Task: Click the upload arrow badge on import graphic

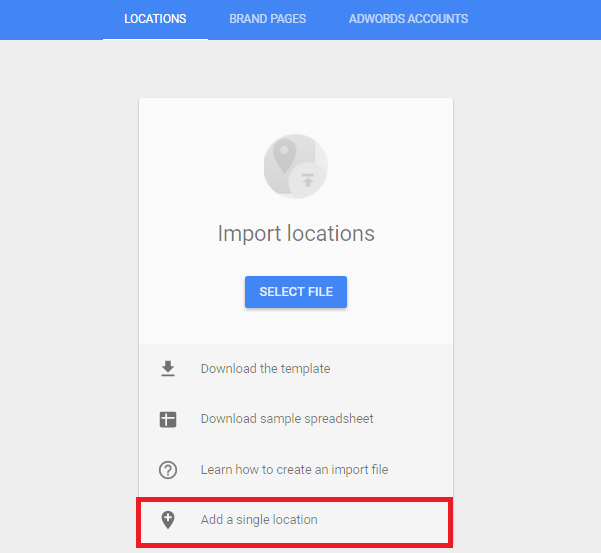Action: [x=307, y=182]
